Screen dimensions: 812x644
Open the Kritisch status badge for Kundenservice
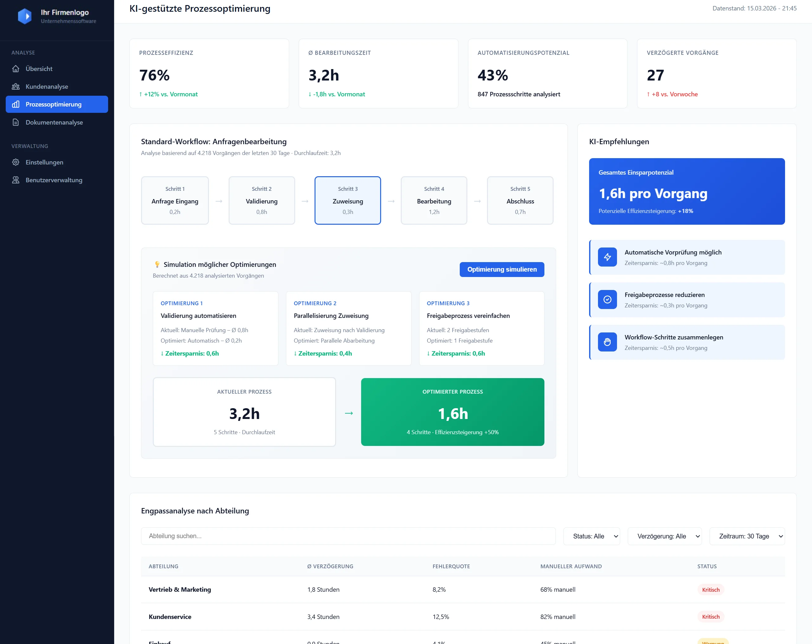[x=711, y=616]
